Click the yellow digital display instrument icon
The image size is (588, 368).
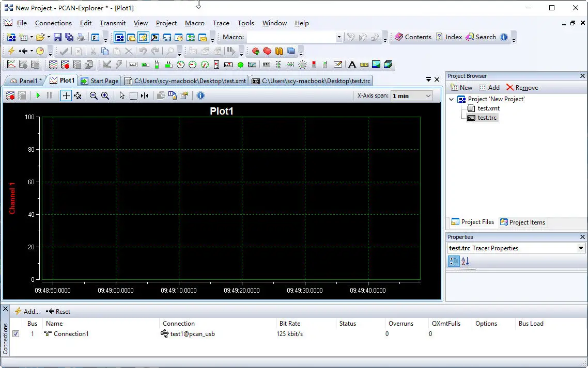point(364,65)
